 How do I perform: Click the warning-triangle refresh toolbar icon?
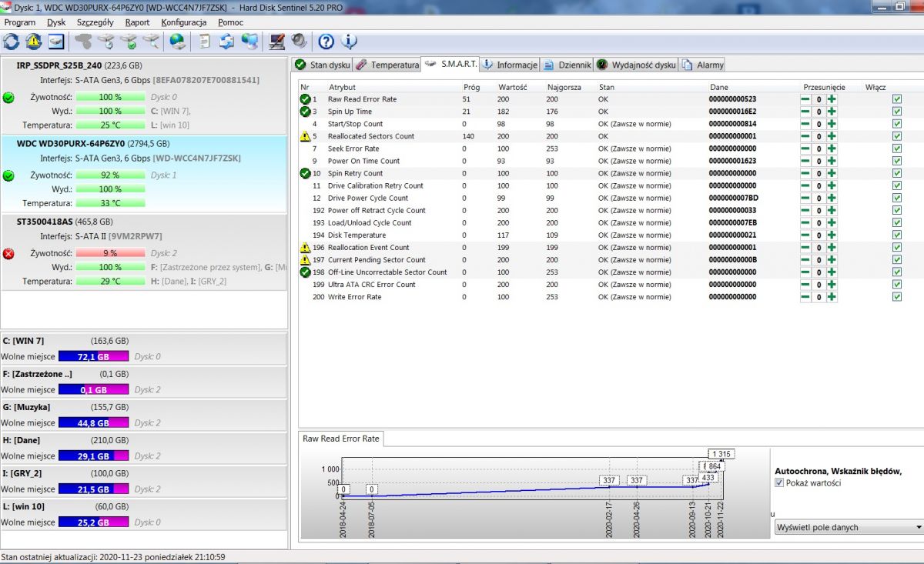point(34,42)
